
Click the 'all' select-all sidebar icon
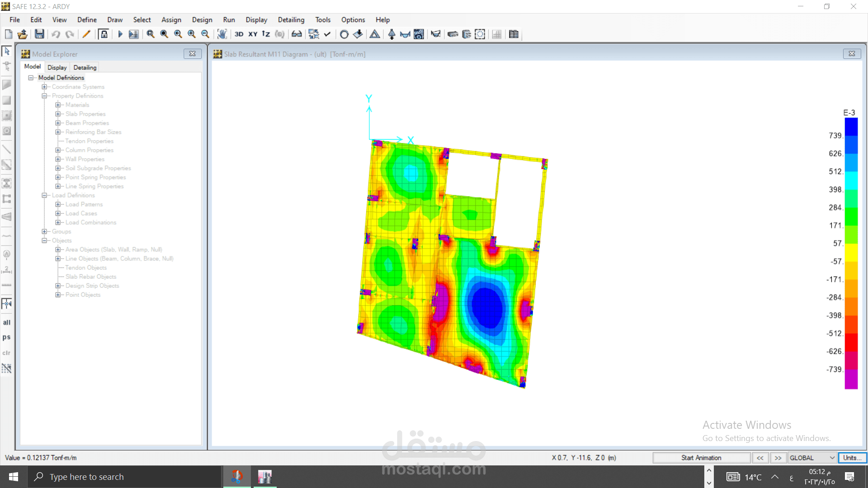(7, 322)
